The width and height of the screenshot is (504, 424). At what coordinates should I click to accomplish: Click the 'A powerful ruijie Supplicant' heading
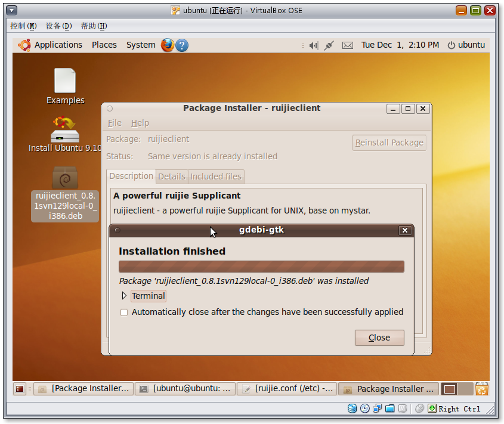(177, 196)
